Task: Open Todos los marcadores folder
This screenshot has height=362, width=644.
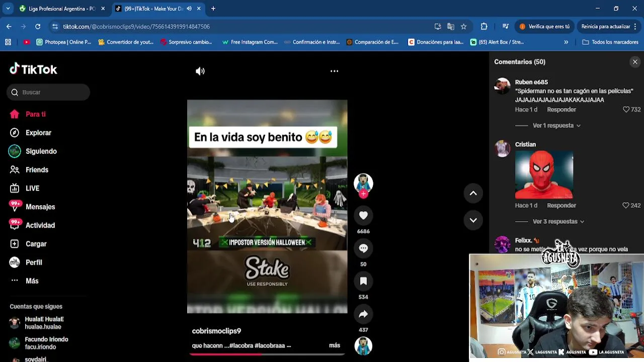Action: tap(610, 42)
